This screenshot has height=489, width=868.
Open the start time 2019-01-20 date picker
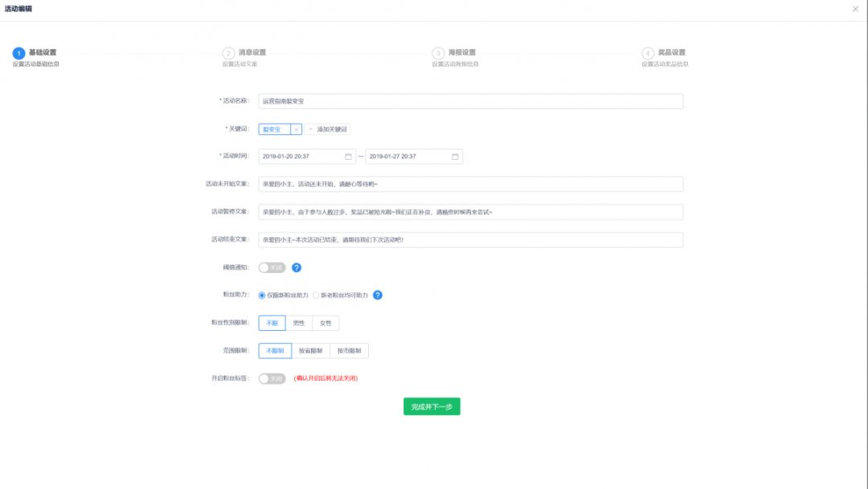pos(301,157)
